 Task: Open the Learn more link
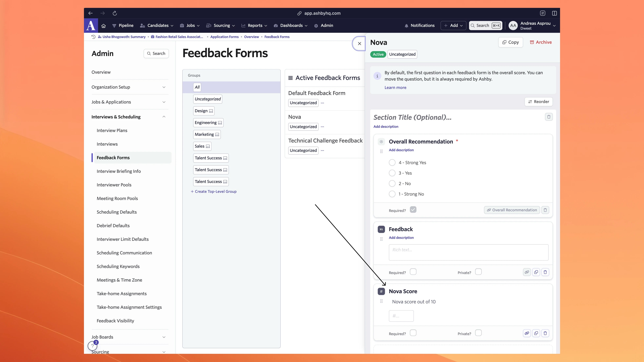[395, 87]
